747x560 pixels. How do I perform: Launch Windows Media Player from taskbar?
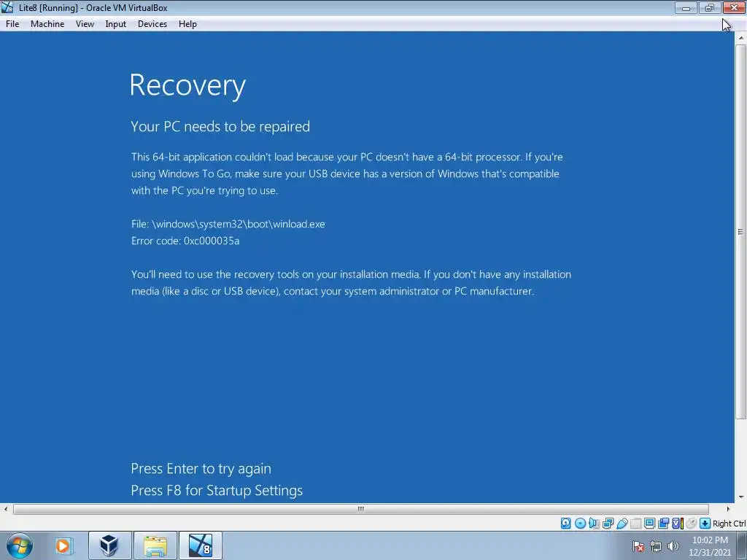[x=63, y=545]
